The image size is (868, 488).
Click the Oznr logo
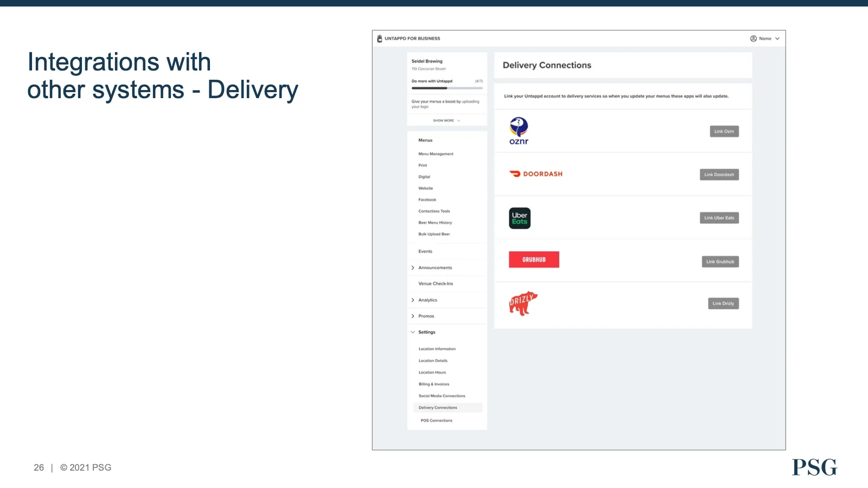pos(519,131)
